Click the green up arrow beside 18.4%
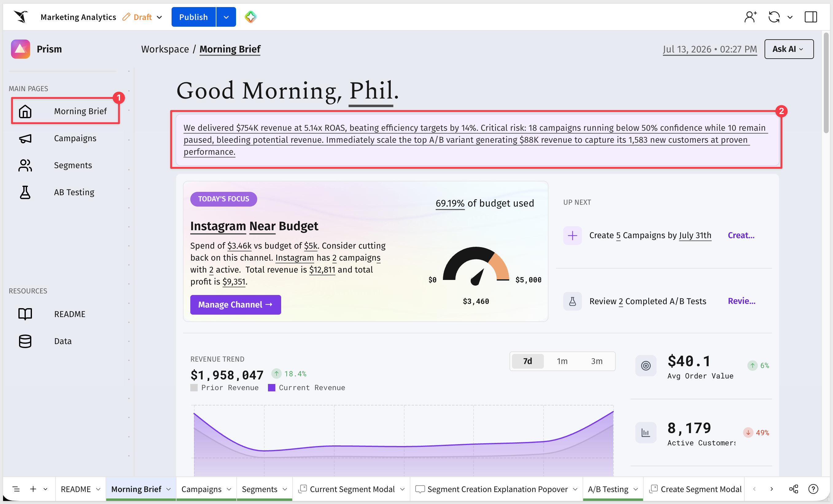The height and width of the screenshot is (504, 833). [x=276, y=374]
